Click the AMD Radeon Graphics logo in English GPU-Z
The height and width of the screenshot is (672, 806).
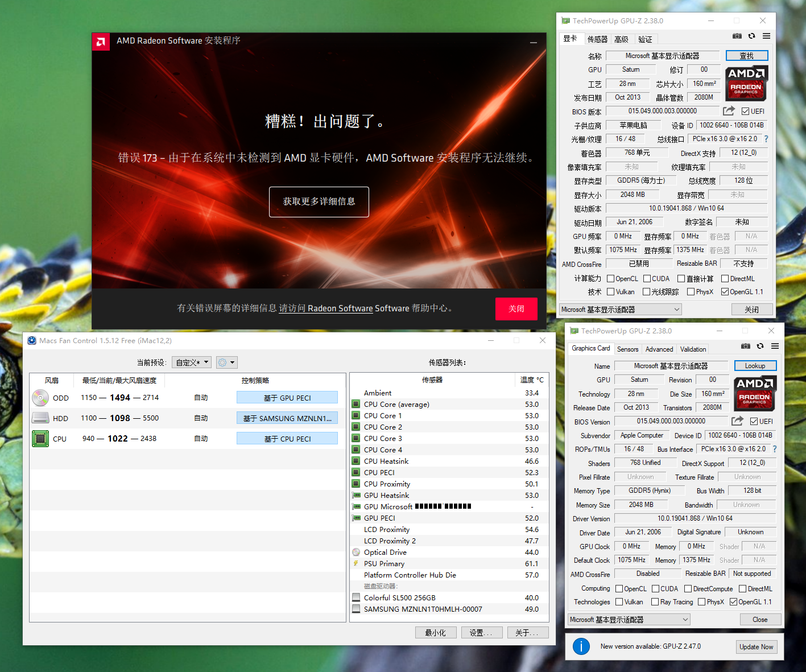(x=754, y=393)
